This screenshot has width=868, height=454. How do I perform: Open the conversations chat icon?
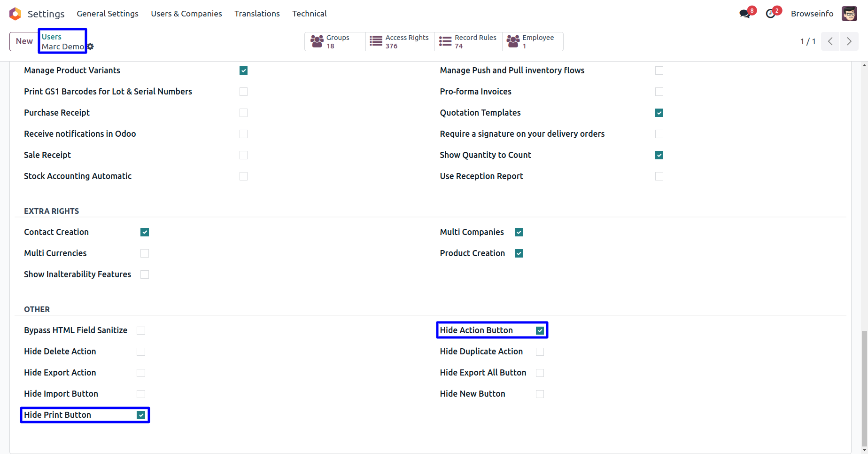point(744,14)
